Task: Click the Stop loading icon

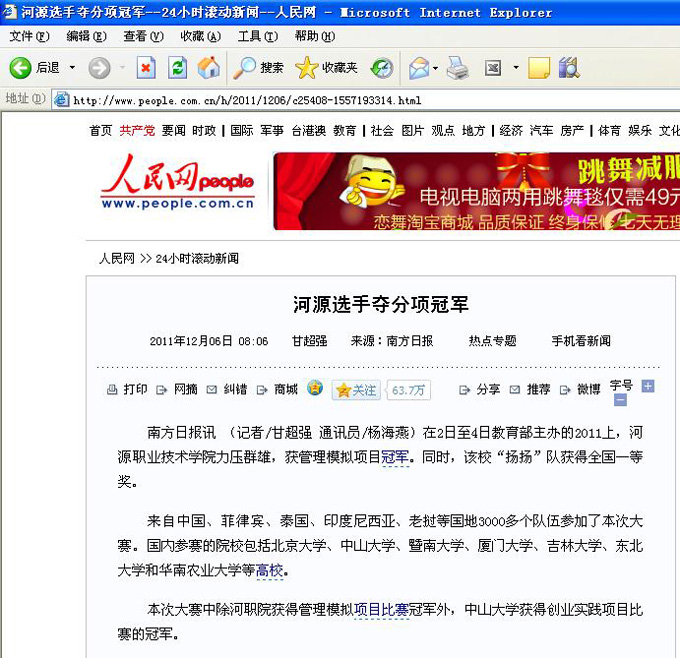Action: coord(146,68)
